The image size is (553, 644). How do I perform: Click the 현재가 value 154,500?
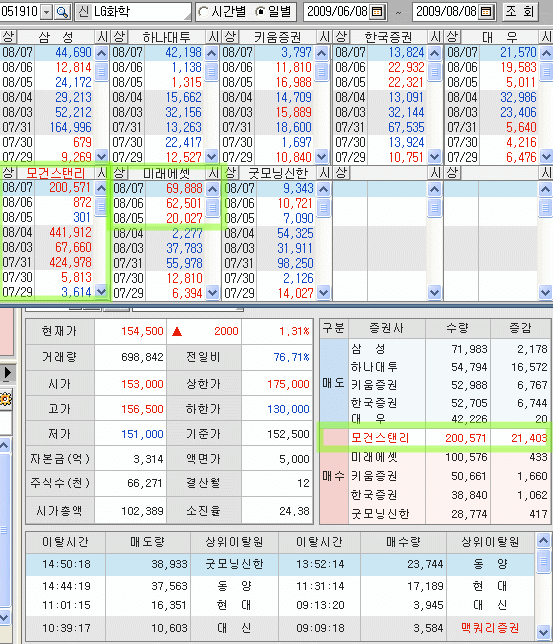[142, 331]
